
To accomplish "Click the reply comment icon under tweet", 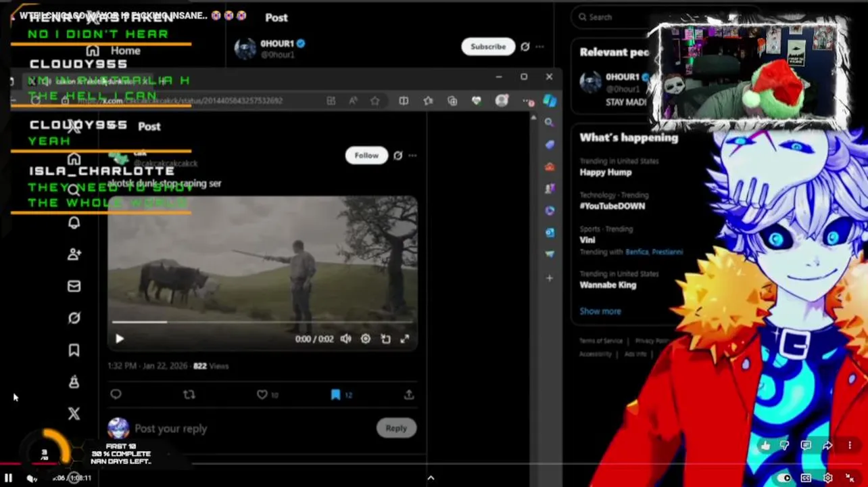I will coord(116,394).
